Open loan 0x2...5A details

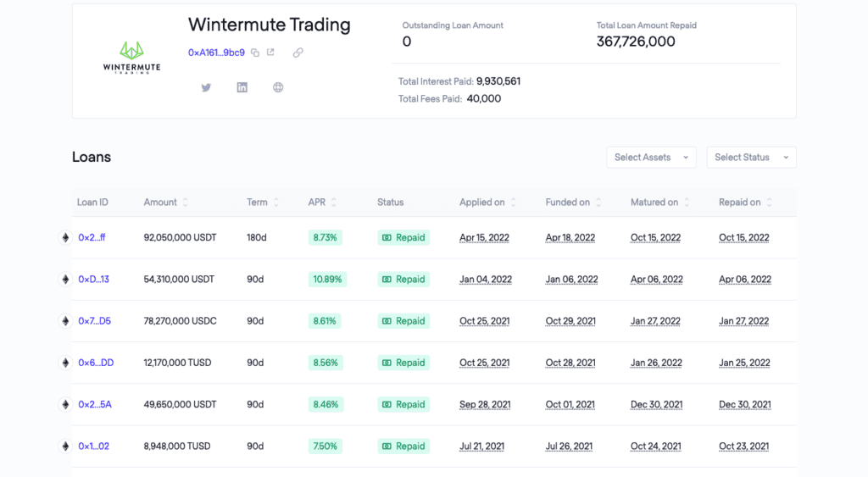click(x=95, y=404)
